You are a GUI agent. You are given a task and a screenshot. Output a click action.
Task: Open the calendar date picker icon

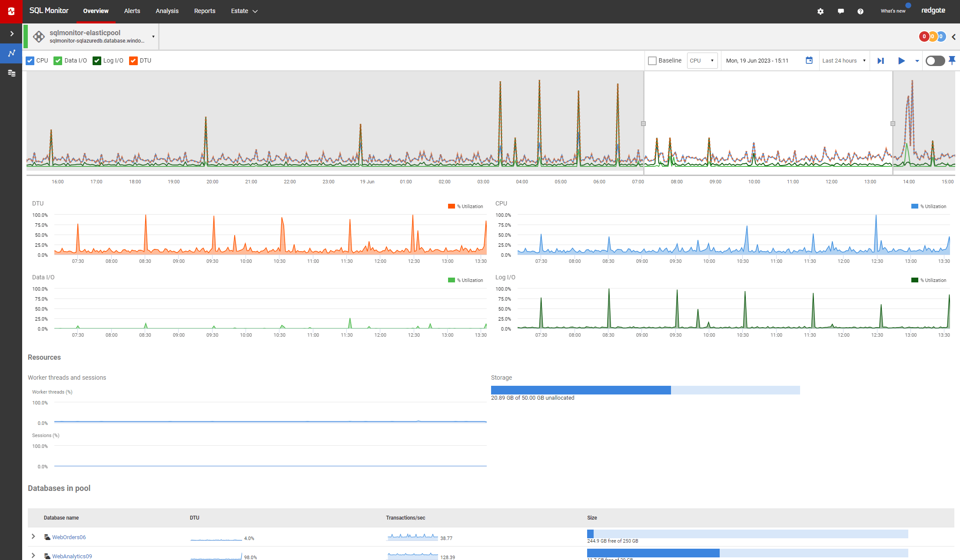pyautogui.click(x=809, y=60)
